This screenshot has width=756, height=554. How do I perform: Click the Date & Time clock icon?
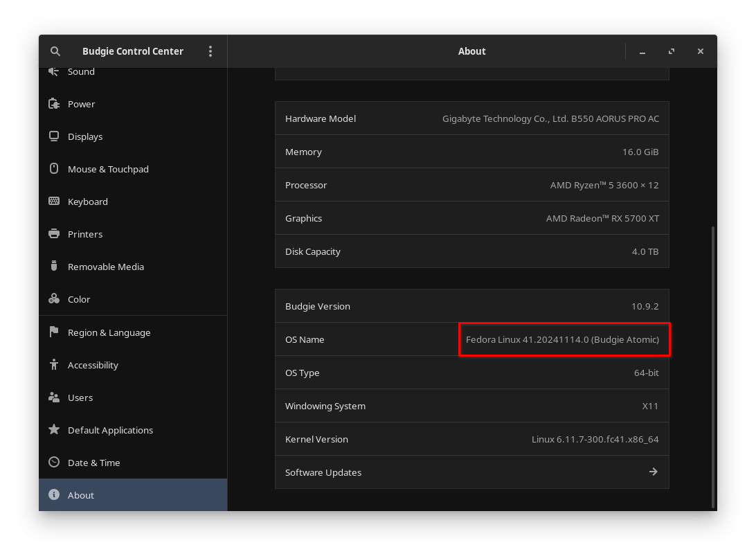tap(54, 463)
